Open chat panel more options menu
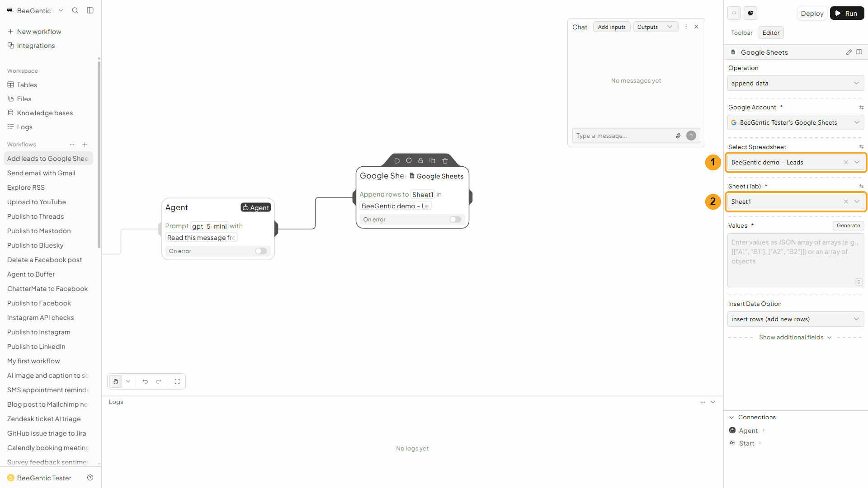The image size is (868, 488). tap(686, 27)
